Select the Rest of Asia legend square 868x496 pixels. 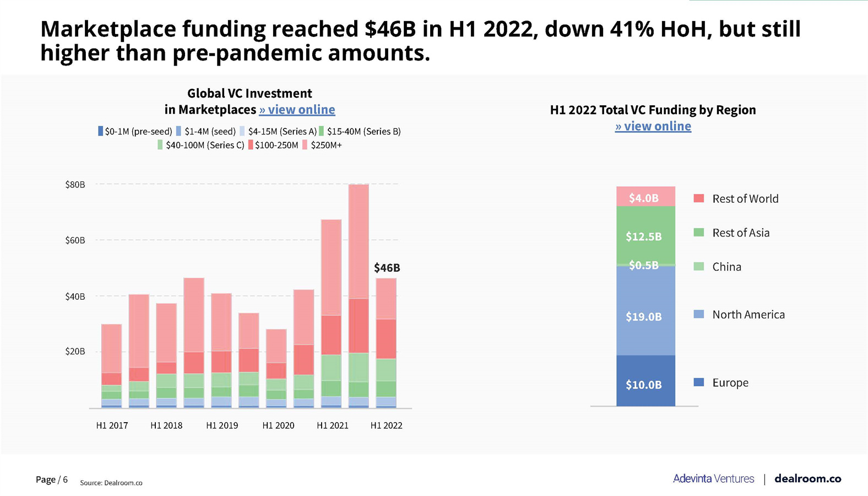coord(698,233)
